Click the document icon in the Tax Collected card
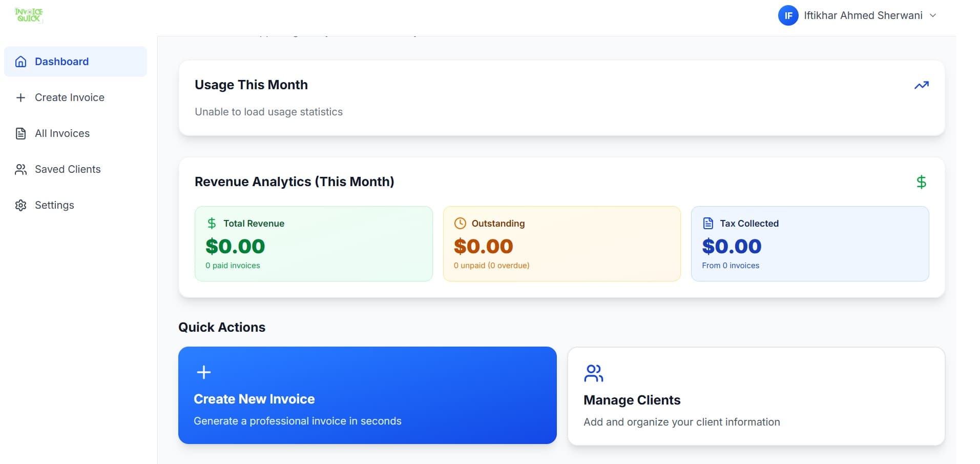This screenshot has width=980, height=464. (x=708, y=223)
